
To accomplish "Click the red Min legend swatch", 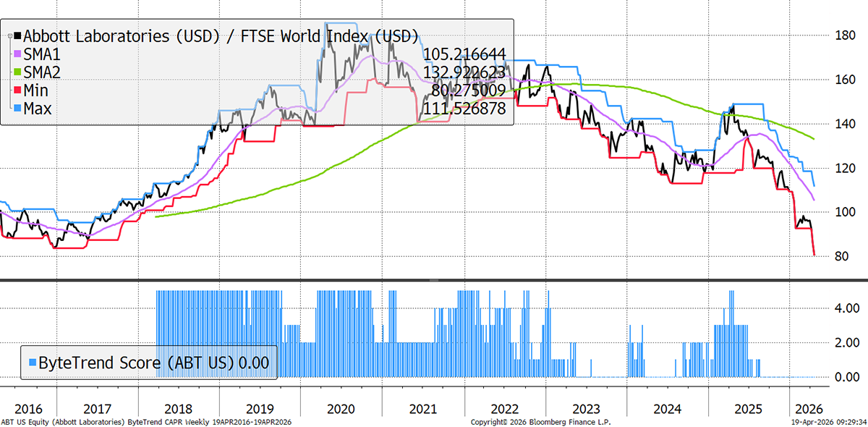I will [18, 91].
